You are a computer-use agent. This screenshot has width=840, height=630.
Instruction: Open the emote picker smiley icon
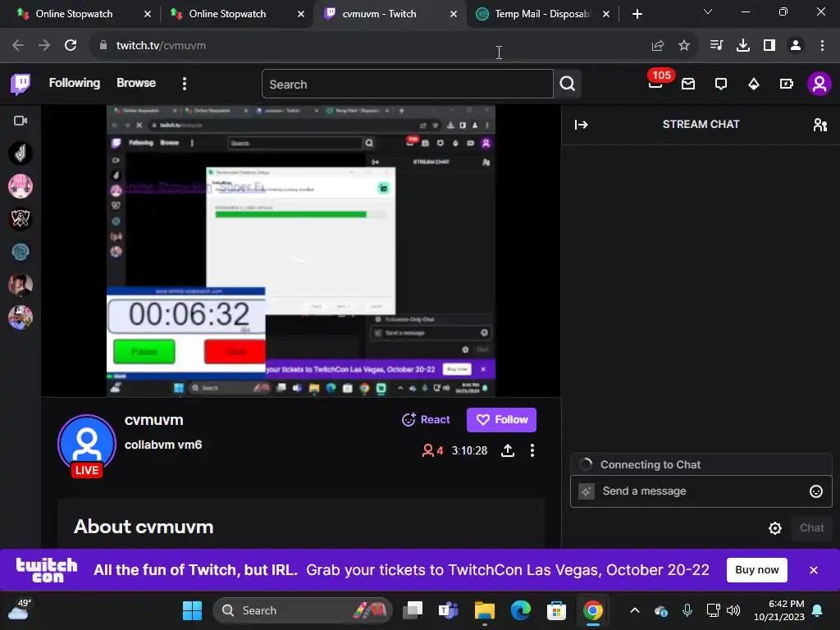816,492
